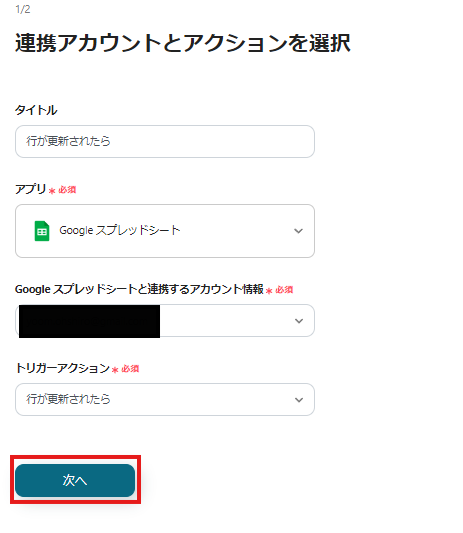Click the タイトル field label
This screenshot has width=463, height=533.
pyautogui.click(x=36, y=110)
